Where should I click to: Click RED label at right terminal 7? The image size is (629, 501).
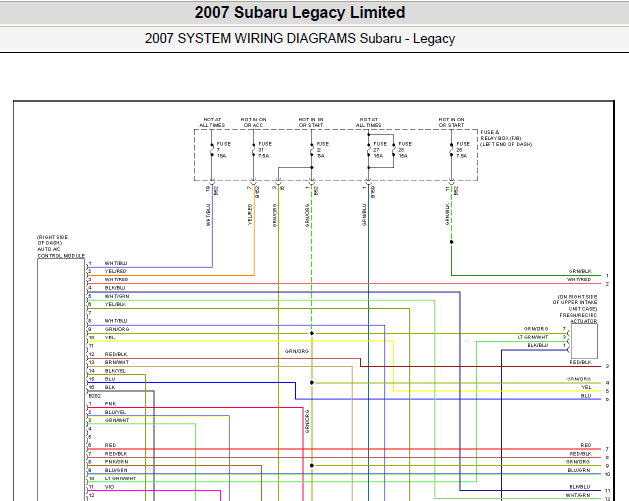pos(586,445)
